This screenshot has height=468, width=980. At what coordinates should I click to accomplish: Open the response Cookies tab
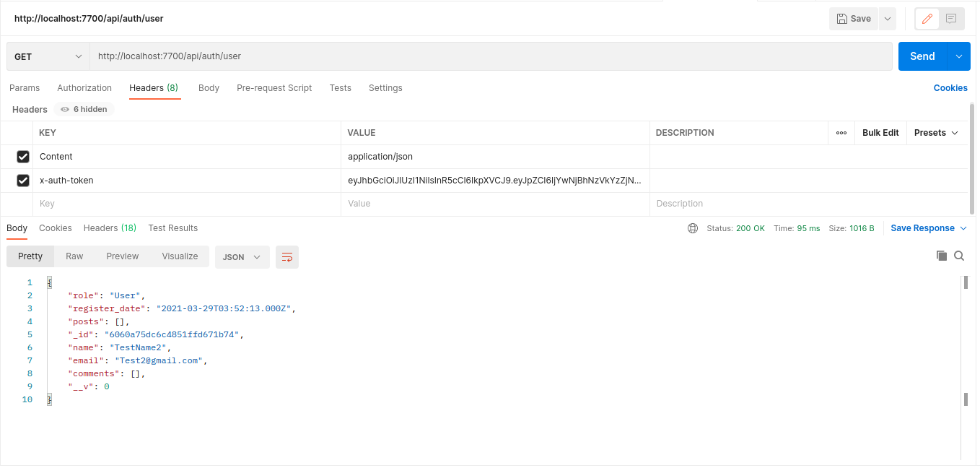(x=56, y=228)
